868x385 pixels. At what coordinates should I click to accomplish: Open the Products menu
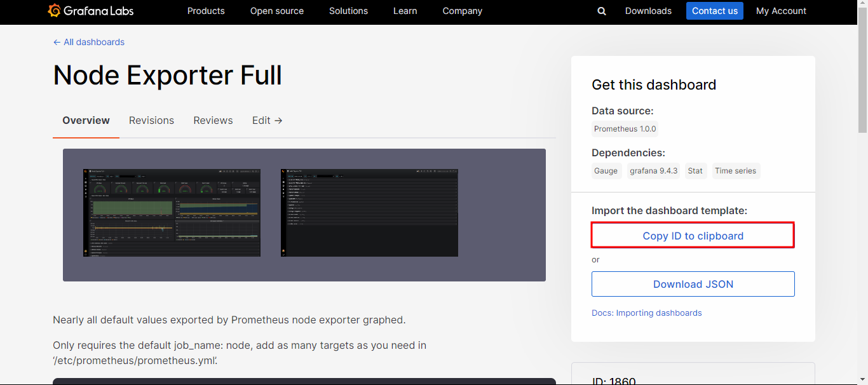(x=206, y=11)
